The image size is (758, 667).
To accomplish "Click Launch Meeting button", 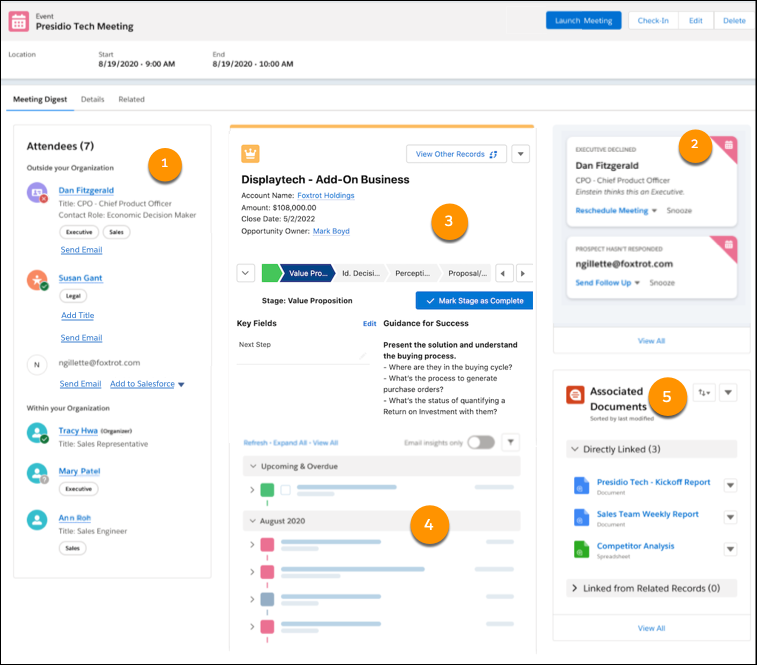I will coord(583,21).
